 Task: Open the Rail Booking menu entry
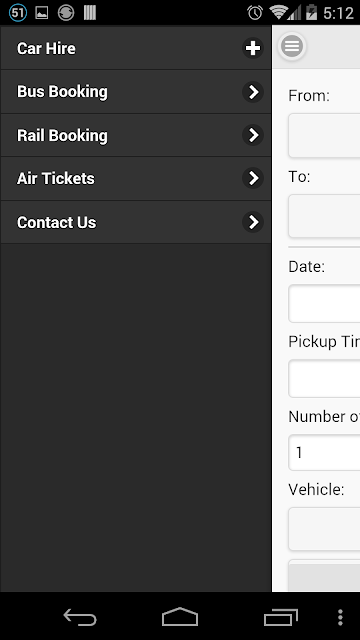[x=136, y=135]
